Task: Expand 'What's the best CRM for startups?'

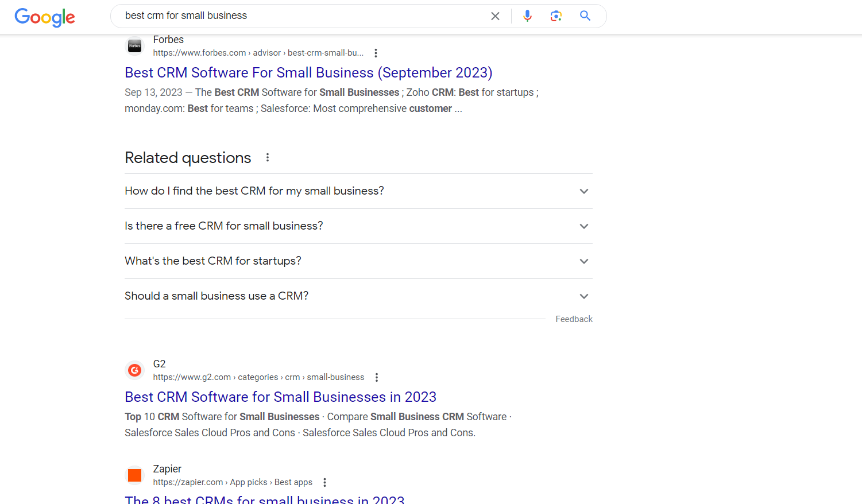Action: coord(358,261)
